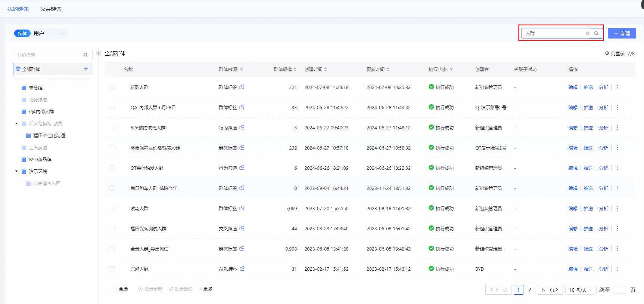Open more actions menu for 626预约试驾人群 row
This screenshot has width=644, height=304.
coord(617,128)
